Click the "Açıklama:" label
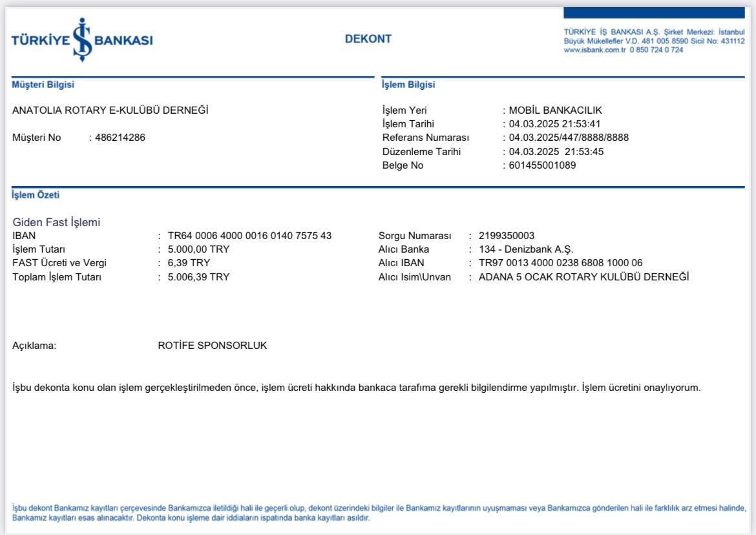 click(x=34, y=346)
